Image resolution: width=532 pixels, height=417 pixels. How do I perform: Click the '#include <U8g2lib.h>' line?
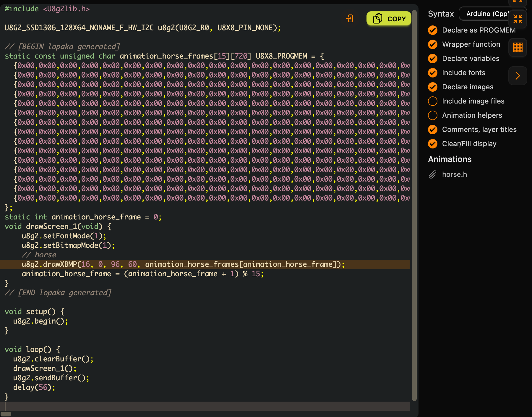(47, 9)
